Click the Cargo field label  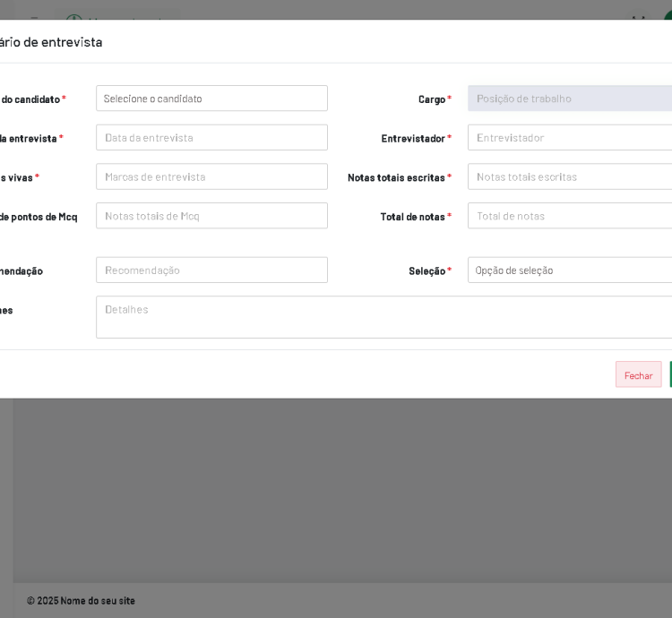tap(432, 99)
